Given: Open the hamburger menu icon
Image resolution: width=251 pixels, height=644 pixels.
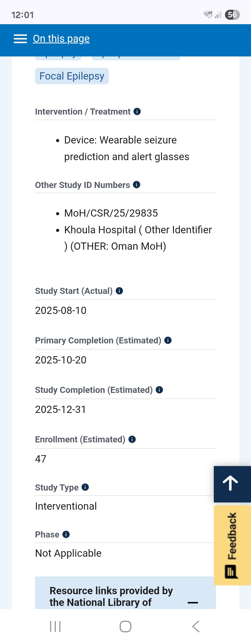Looking at the screenshot, I should (20, 39).
